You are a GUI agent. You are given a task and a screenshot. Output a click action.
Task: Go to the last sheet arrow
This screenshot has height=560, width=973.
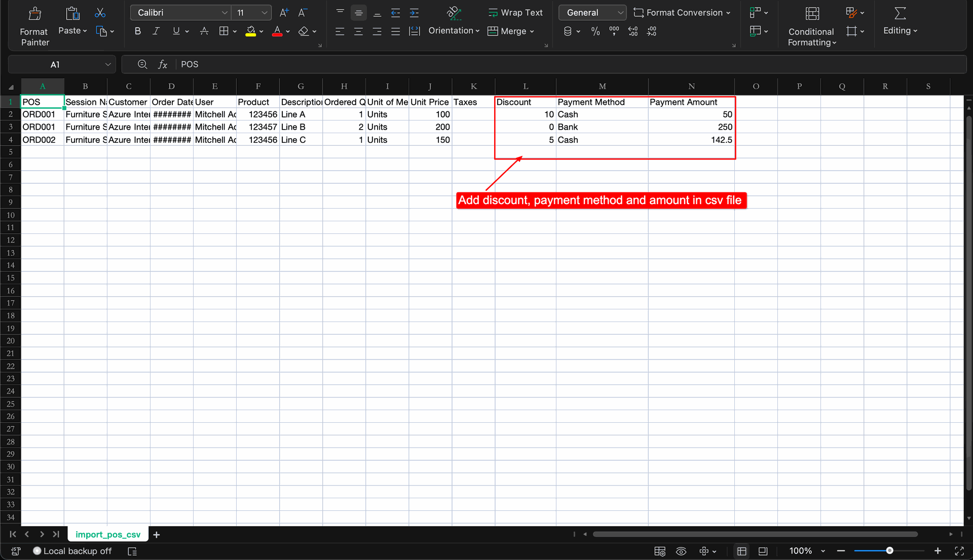56,534
